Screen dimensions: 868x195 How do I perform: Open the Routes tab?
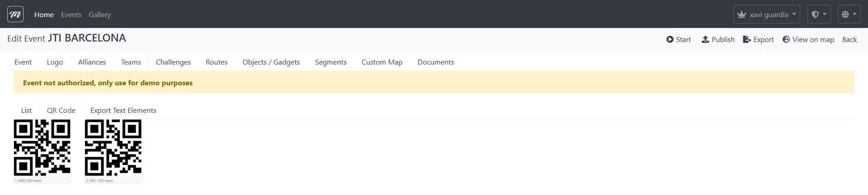coord(217,62)
